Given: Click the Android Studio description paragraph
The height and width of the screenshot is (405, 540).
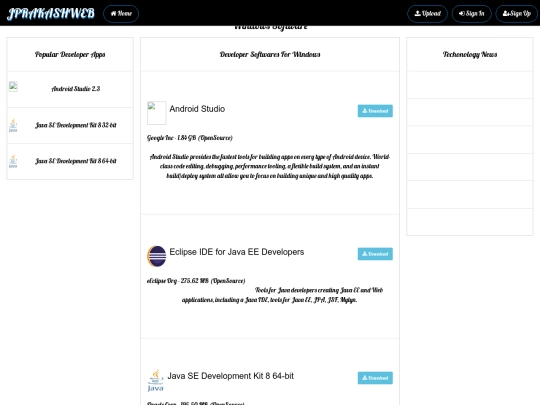Looking at the screenshot, I should [270, 166].
